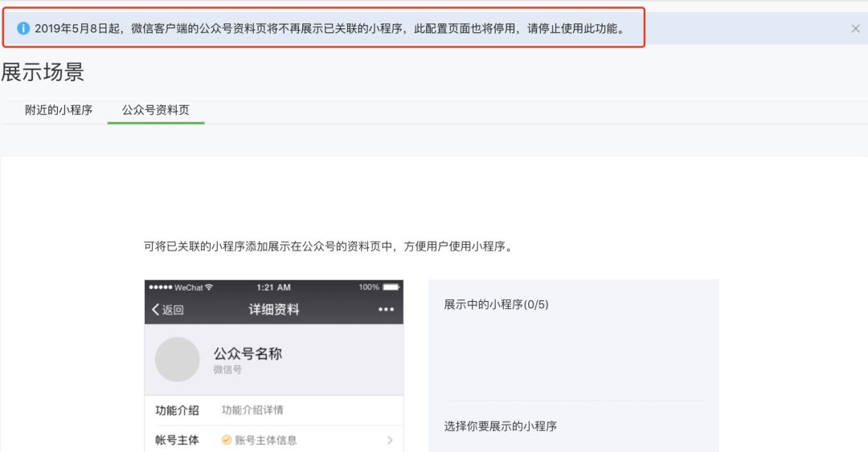
Task: Click the 展示中的小程序(0/5) label
Action: 496,304
